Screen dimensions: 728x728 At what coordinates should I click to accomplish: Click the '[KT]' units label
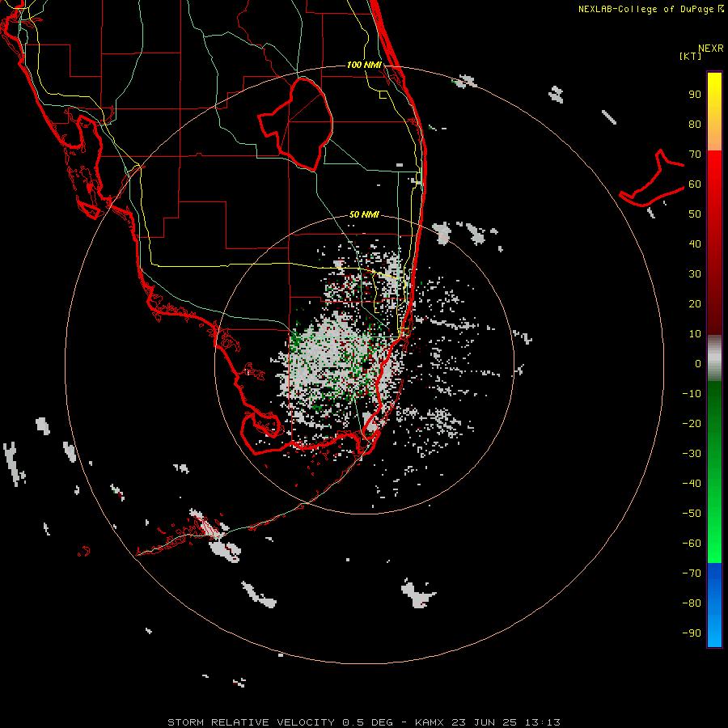(690, 56)
